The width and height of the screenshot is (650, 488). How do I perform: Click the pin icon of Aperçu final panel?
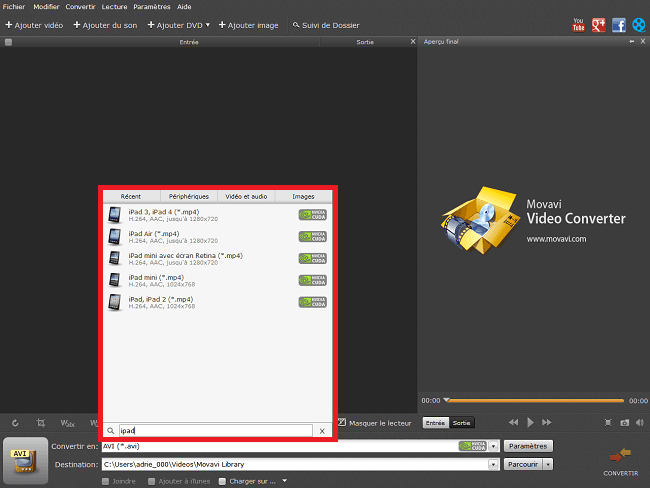pyautogui.click(x=631, y=41)
